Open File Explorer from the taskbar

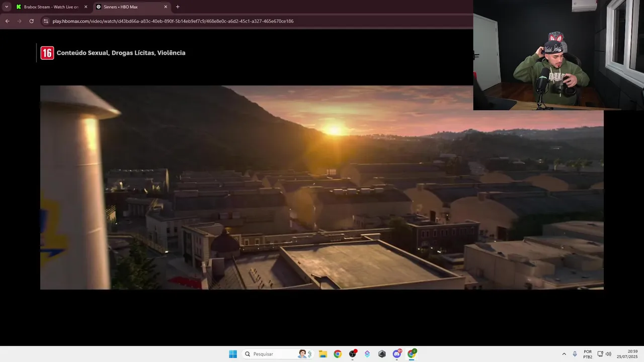323,354
